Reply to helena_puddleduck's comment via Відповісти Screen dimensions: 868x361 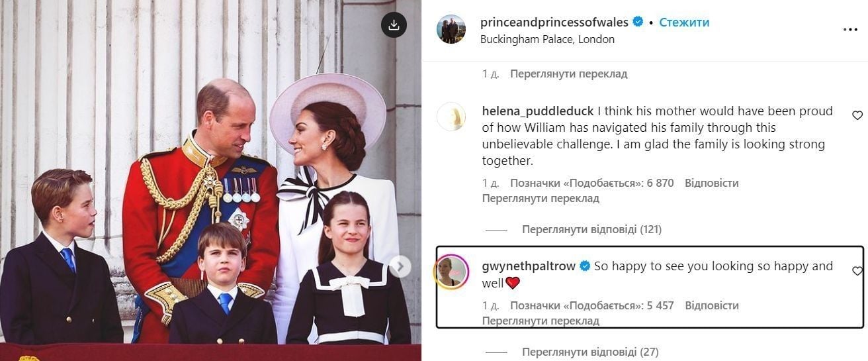[x=712, y=183]
